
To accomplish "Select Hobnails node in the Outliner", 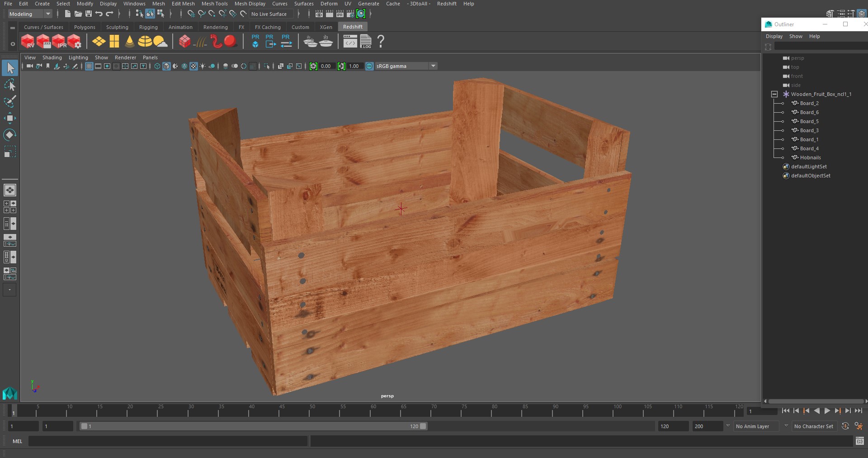I will tap(810, 157).
